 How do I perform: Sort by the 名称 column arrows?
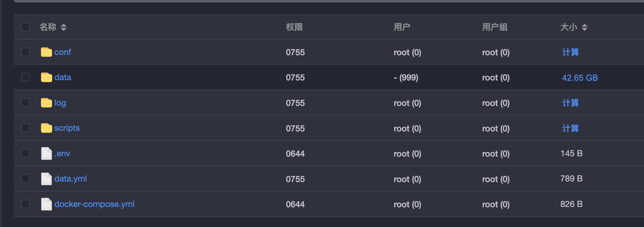[x=64, y=27]
